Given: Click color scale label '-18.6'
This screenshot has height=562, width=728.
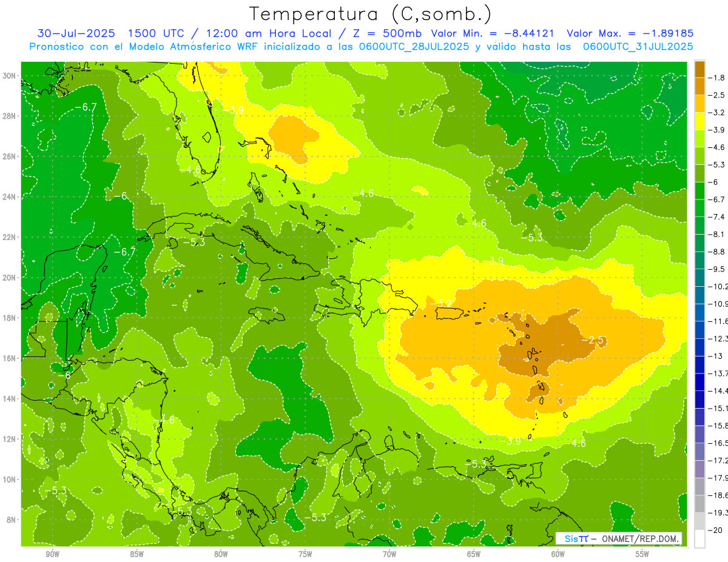Looking at the screenshot, I should tap(719, 495).
